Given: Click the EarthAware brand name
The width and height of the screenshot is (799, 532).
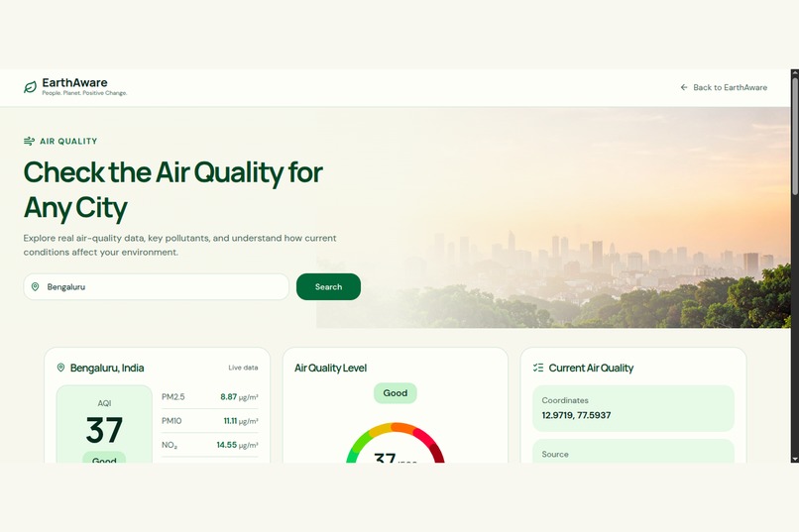Looking at the screenshot, I should (x=74, y=82).
